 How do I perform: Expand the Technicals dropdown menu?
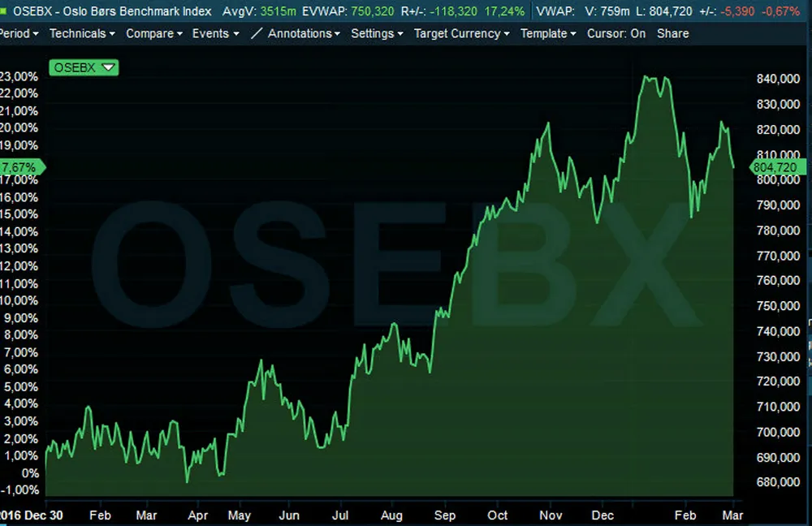tap(81, 33)
